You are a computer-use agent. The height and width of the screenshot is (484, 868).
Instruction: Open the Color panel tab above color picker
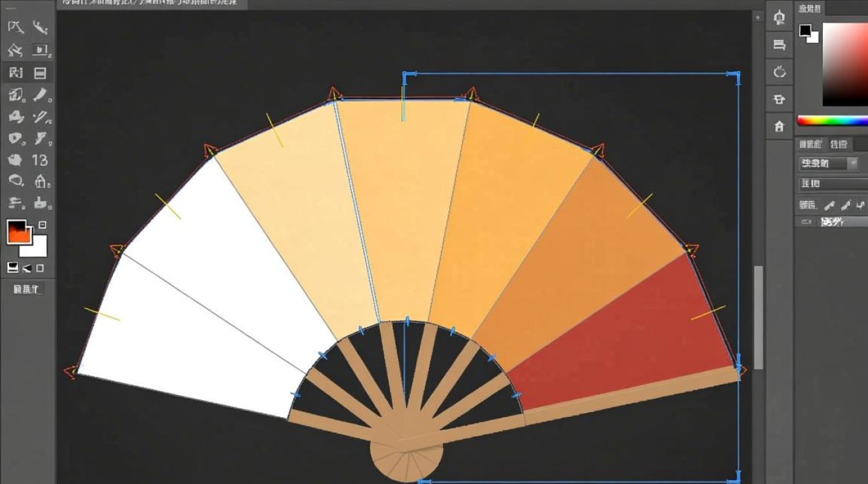coord(809,8)
